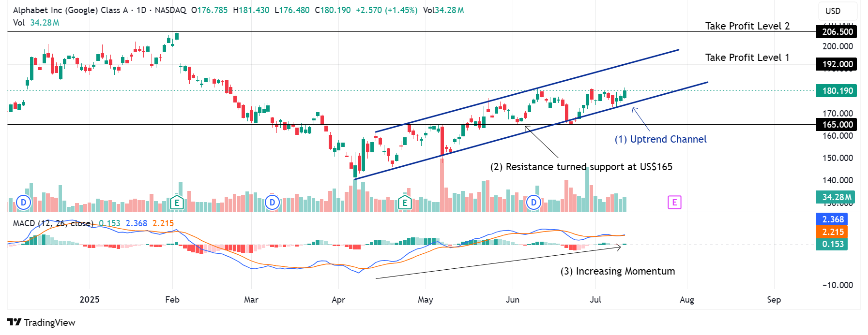Open the purple upcoming earnings marker
This screenshot has width=868, height=335.
[x=674, y=202]
